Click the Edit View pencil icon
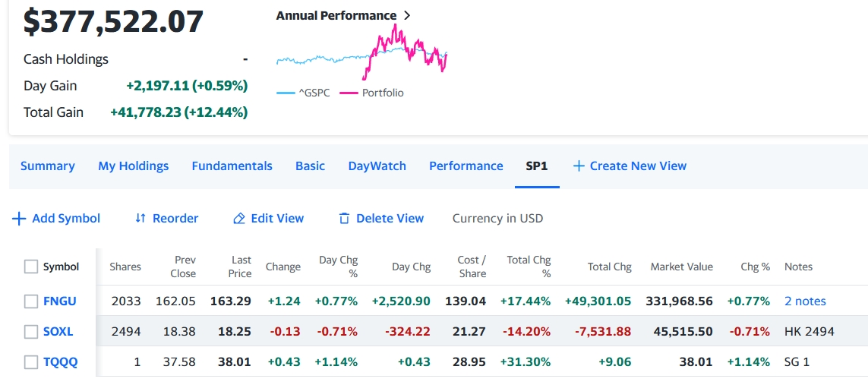The height and width of the screenshot is (385, 868). pos(239,219)
